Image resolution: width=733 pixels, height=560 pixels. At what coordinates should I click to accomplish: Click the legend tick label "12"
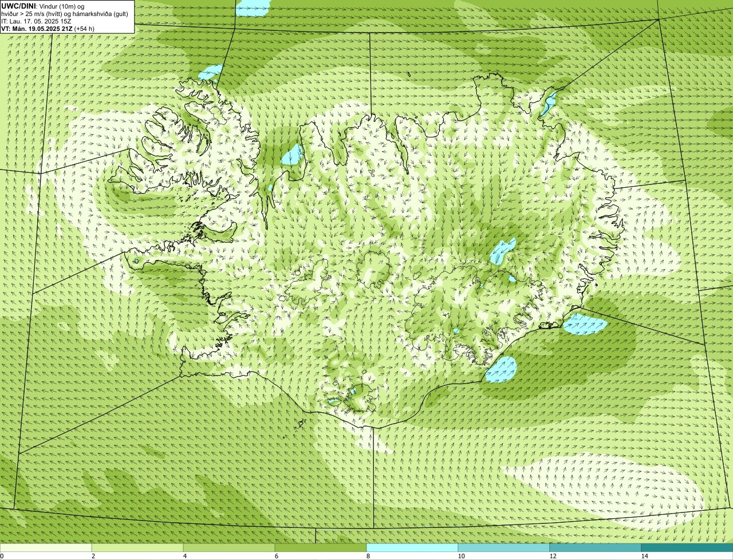[x=553, y=556]
